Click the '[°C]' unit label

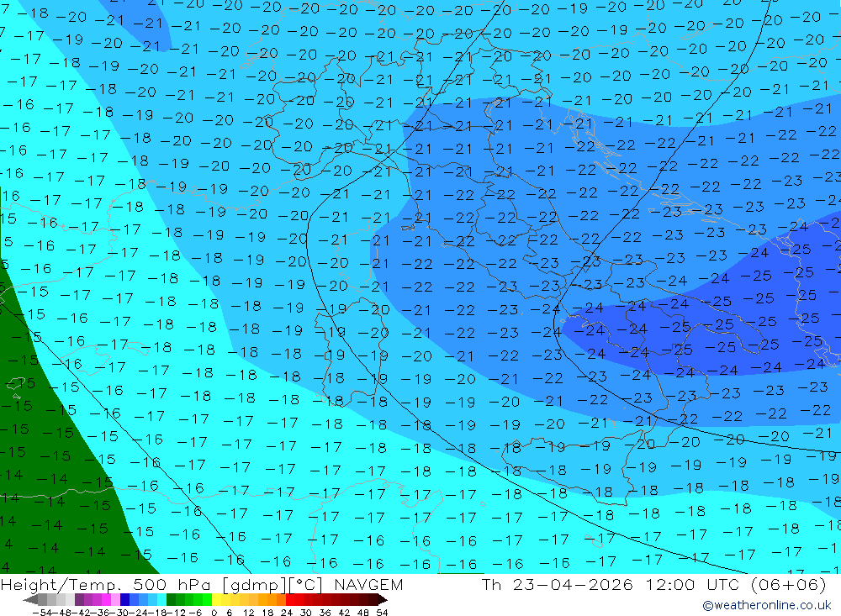(306, 584)
